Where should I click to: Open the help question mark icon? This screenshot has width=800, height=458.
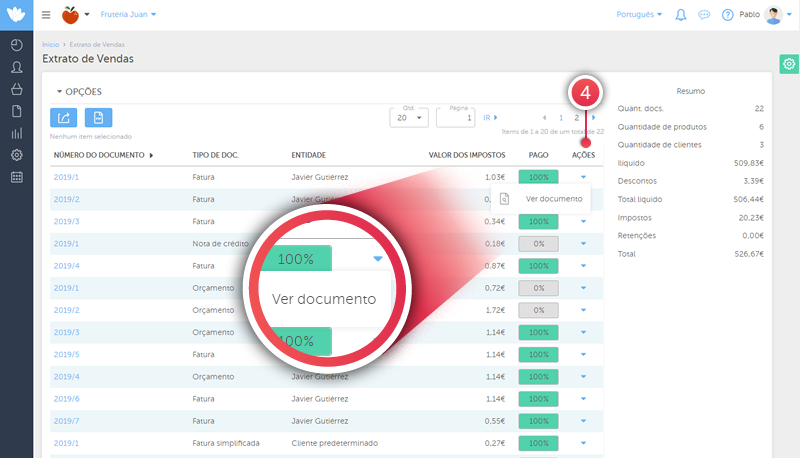tap(727, 15)
